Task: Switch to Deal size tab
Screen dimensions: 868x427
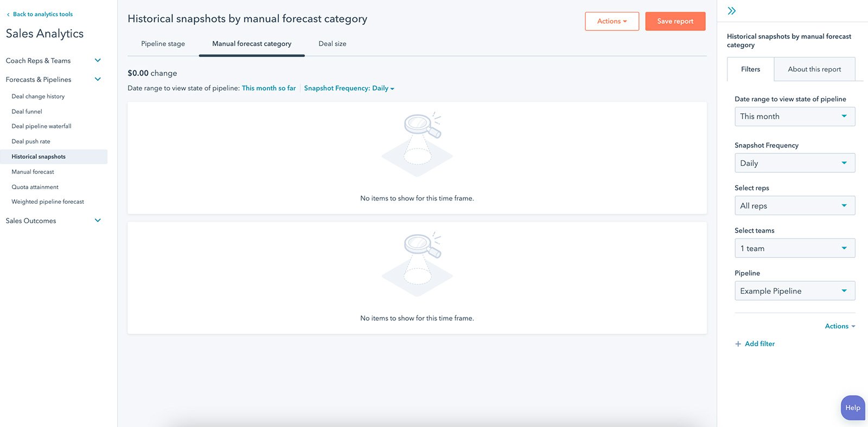Action: [333, 44]
